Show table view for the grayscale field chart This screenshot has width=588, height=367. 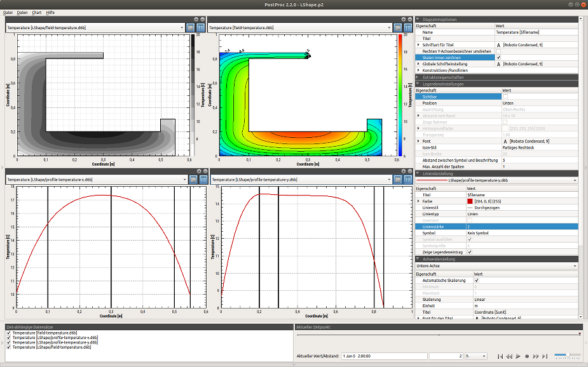tap(201, 28)
